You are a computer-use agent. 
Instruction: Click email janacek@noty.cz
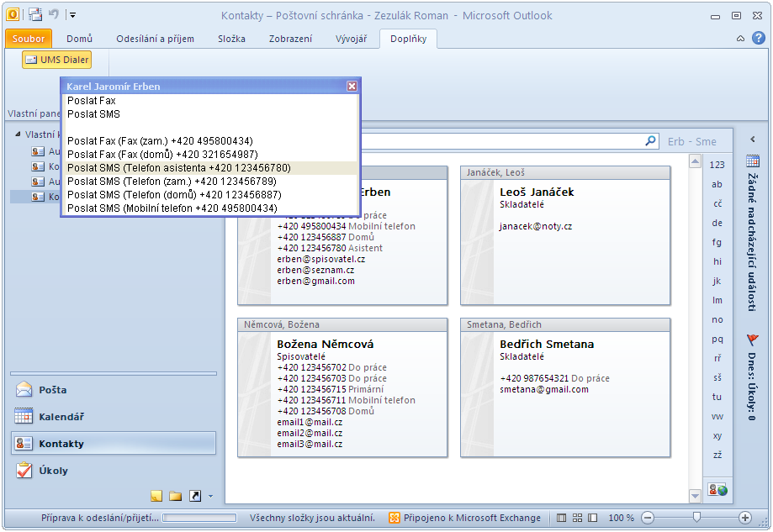(x=536, y=226)
